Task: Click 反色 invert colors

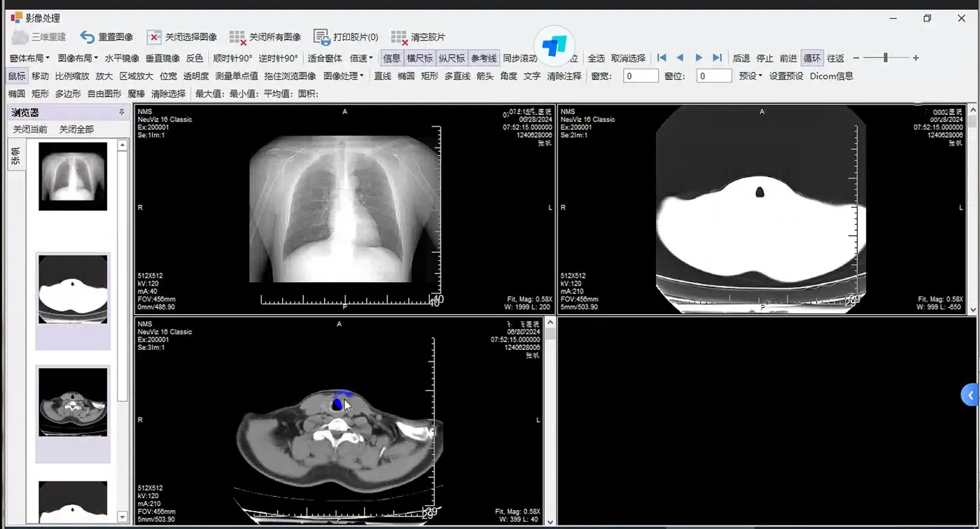Action: click(x=195, y=58)
